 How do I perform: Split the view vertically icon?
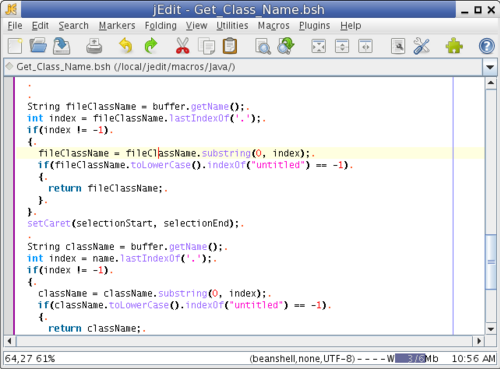[x=365, y=46]
